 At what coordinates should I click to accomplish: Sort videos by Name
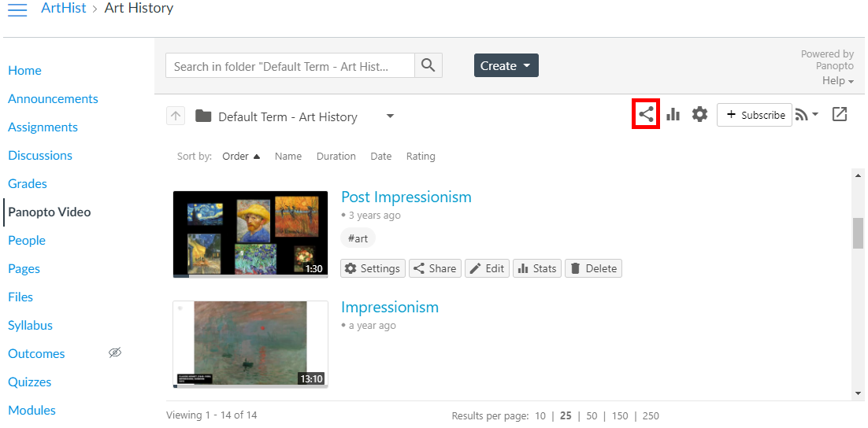(287, 157)
